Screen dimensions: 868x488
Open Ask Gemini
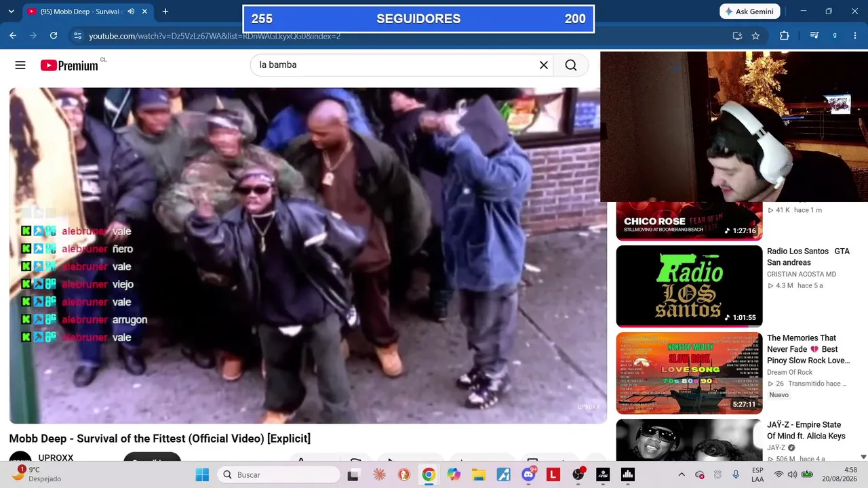click(x=749, y=12)
